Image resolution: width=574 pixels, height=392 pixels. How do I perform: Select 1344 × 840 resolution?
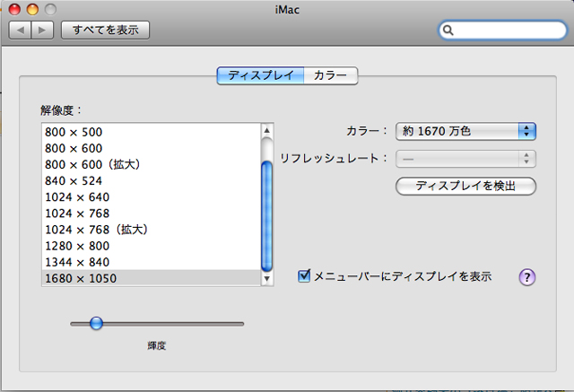click(152, 262)
